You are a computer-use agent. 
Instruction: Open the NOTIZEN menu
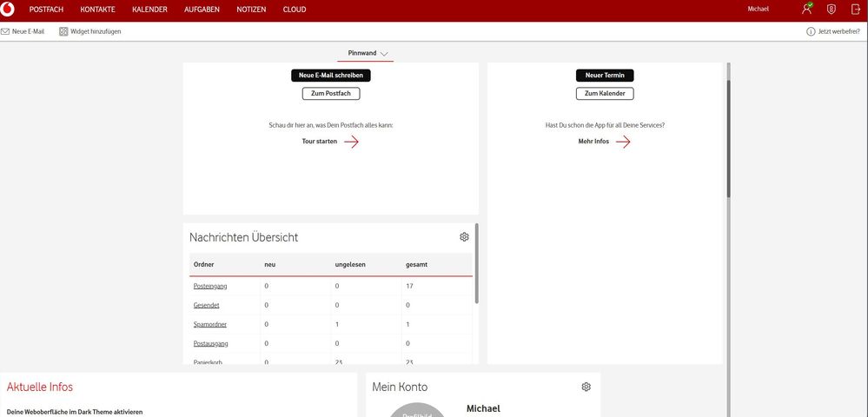(251, 10)
